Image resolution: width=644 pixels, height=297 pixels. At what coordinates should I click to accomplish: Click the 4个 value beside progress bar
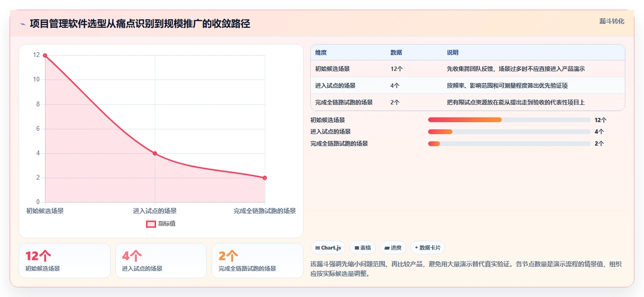pos(599,132)
